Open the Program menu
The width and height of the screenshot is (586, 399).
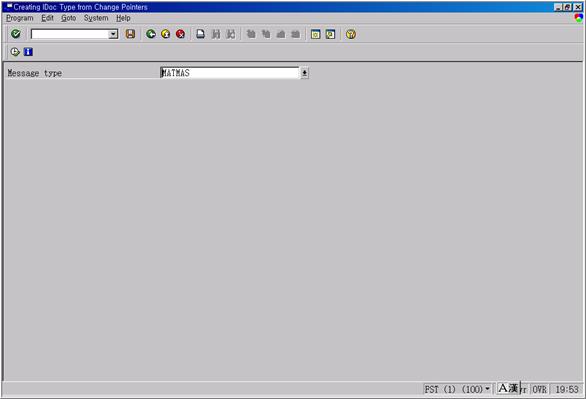(x=20, y=18)
